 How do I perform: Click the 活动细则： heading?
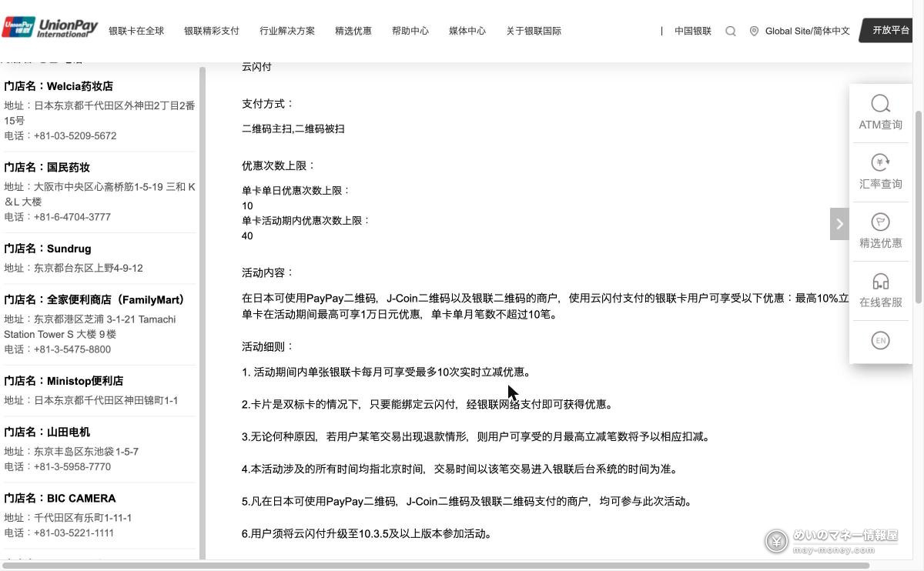[268, 346]
